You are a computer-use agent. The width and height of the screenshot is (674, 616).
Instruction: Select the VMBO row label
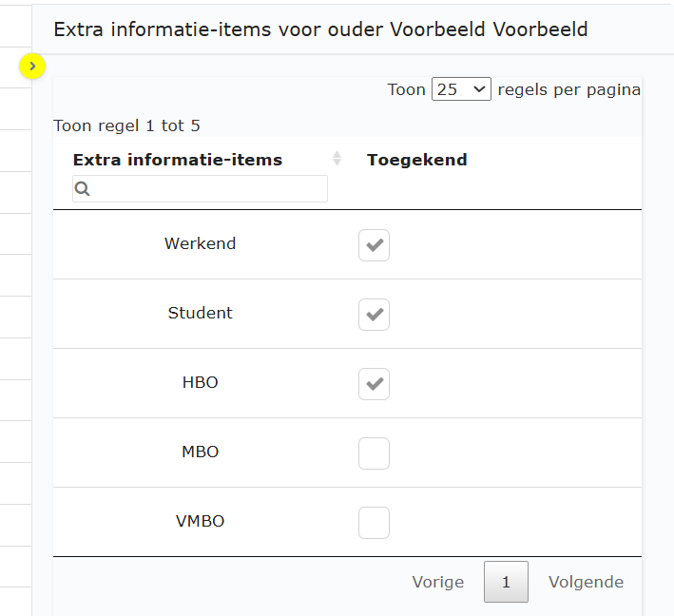(200, 521)
